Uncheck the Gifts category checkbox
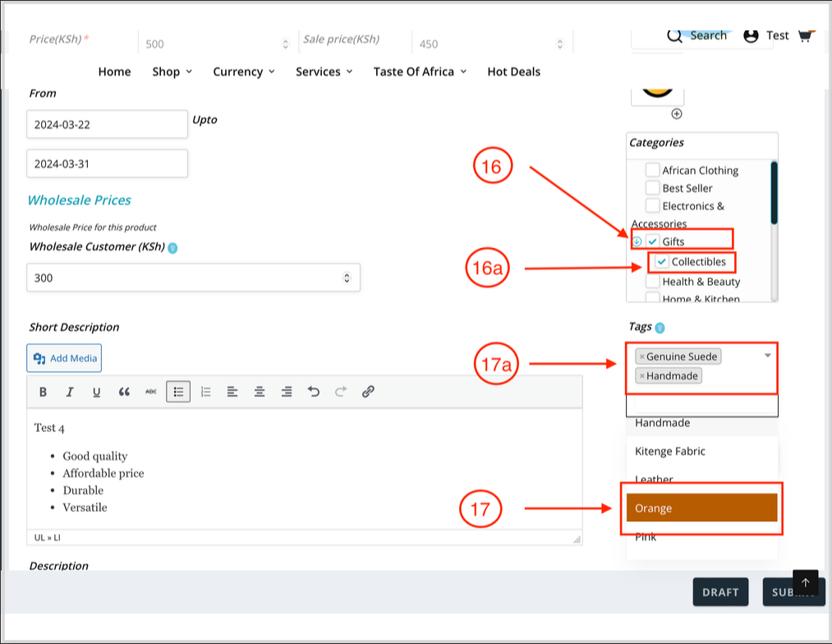 point(653,241)
